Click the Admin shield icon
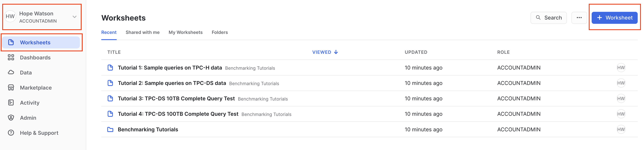This screenshot has width=644, height=150. (11, 117)
